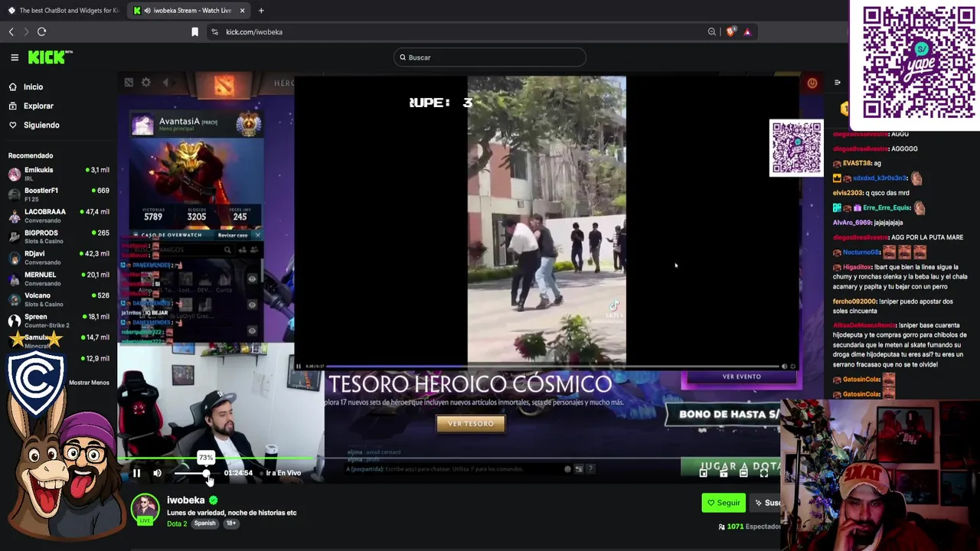This screenshot has width=980, height=551.
Task: Click the Buscar search field
Action: pyautogui.click(x=490, y=57)
